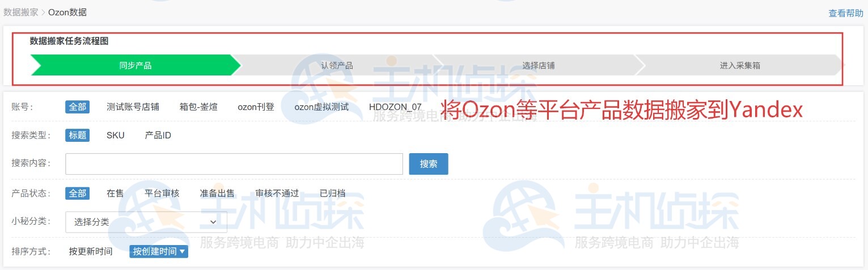This screenshot has height=270, width=868.
Task: Select 箱包-崟煊 account filter
Action: pos(198,107)
